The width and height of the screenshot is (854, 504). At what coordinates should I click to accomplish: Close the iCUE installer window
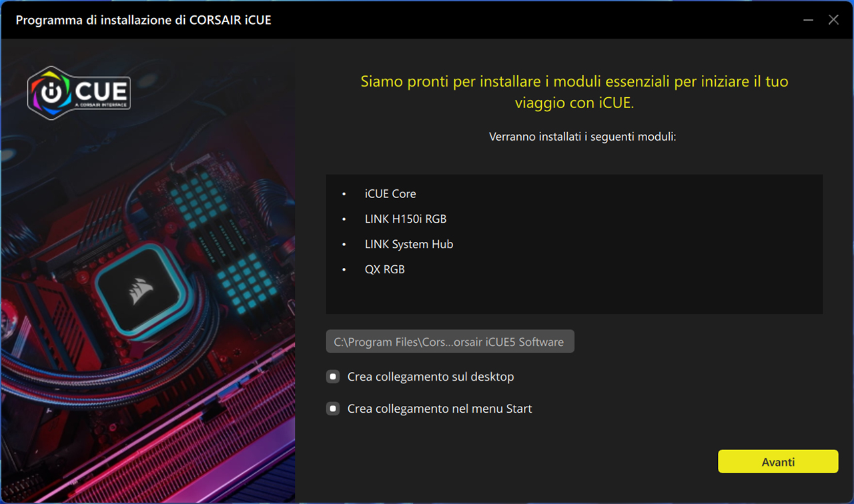[833, 20]
